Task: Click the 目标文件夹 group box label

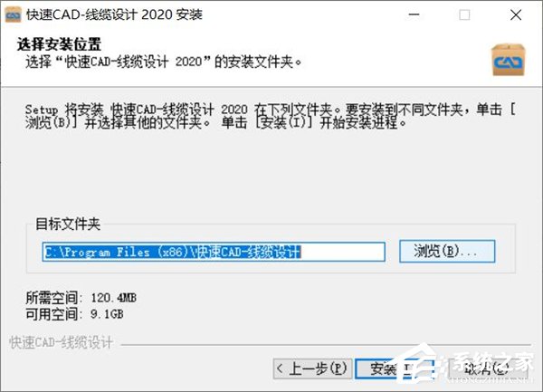Action: tap(68, 224)
